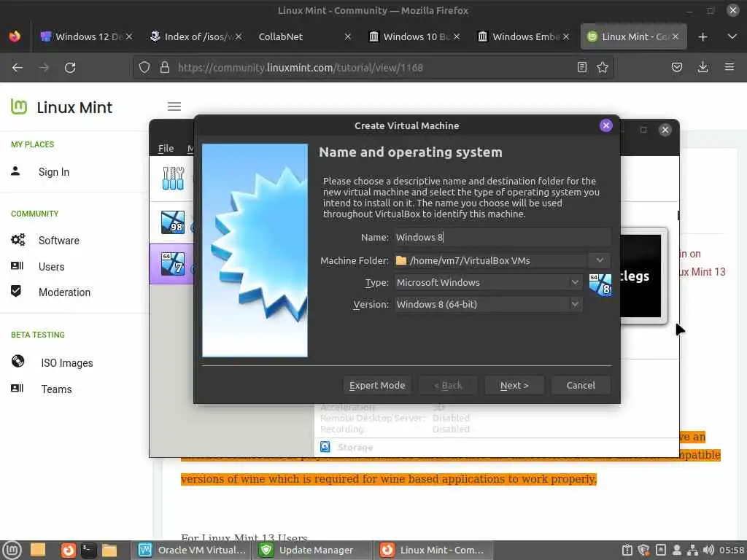
Task: Bookmark this page with the star
Action: click(x=602, y=68)
